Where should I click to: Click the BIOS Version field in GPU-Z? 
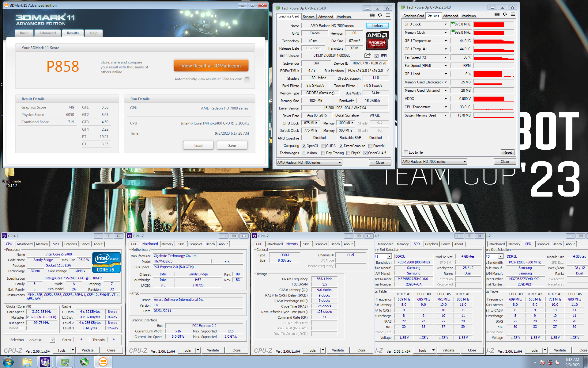332,56
